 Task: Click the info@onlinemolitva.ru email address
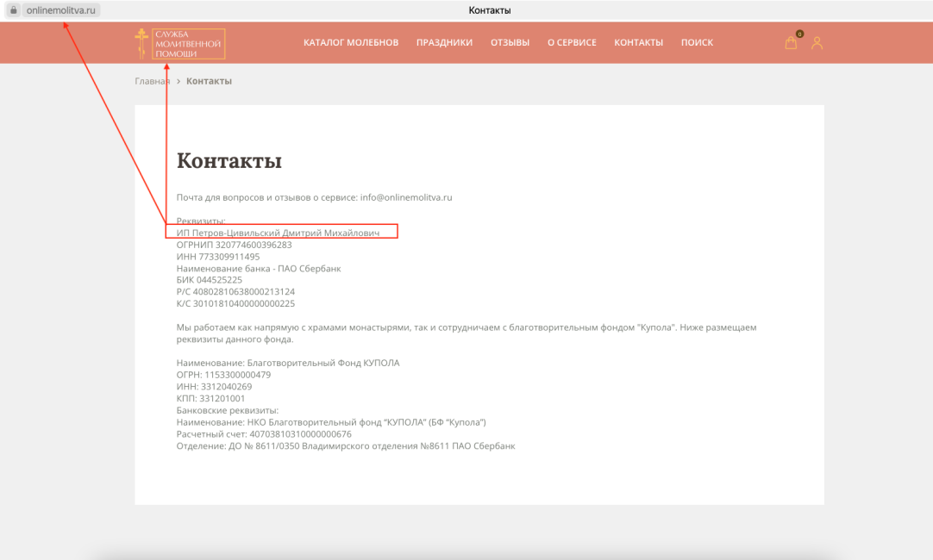[406, 197]
